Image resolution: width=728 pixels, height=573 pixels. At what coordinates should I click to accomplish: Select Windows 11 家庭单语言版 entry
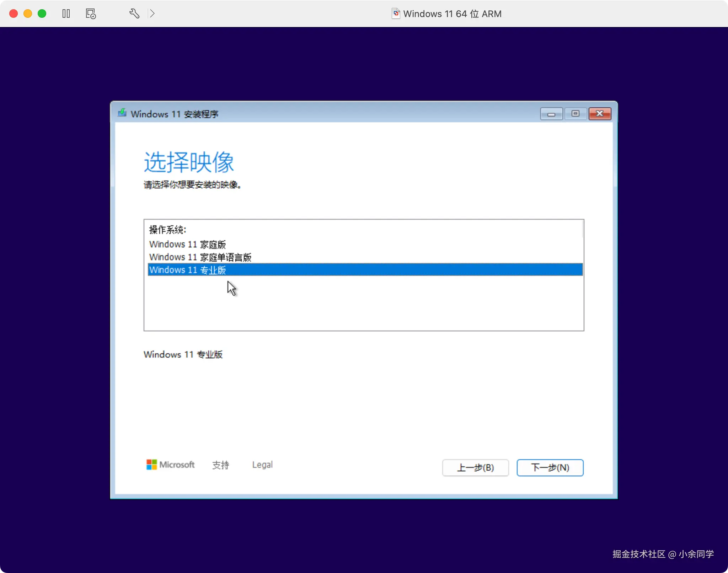pyautogui.click(x=200, y=257)
